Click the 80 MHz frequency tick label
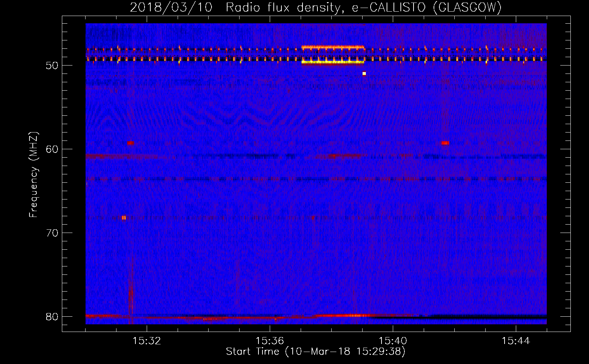The image size is (589, 364). tap(52, 317)
